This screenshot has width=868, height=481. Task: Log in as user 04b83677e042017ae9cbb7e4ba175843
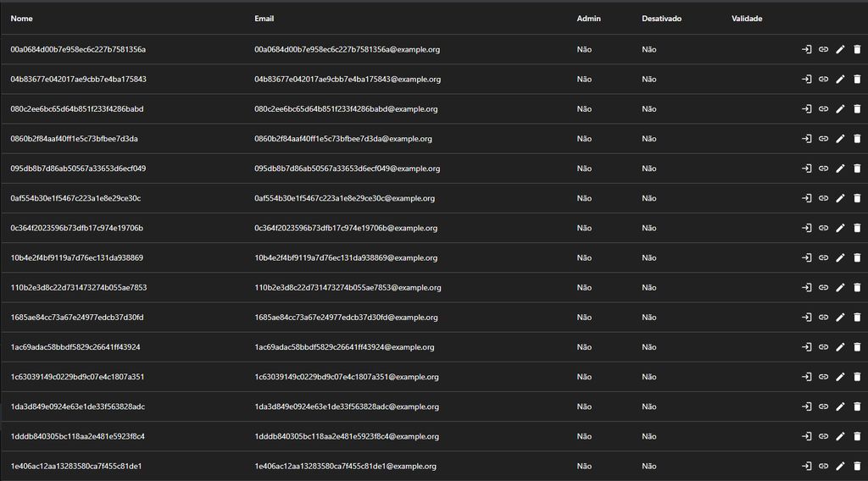pyautogui.click(x=807, y=79)
